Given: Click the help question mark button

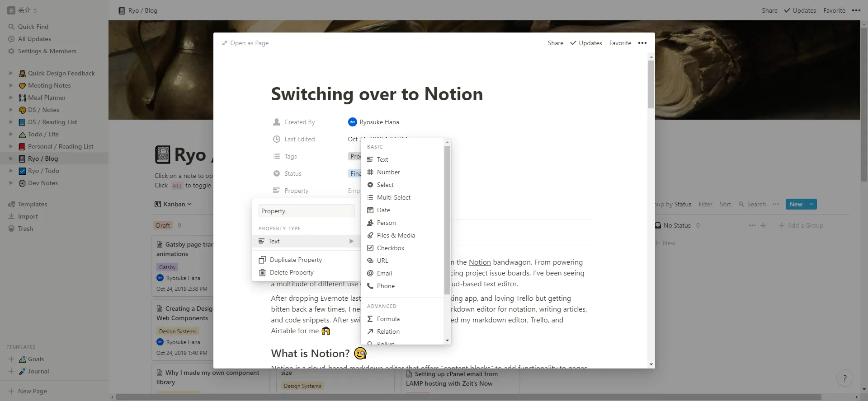Looking at the screenshot, I should coord(844,378).
